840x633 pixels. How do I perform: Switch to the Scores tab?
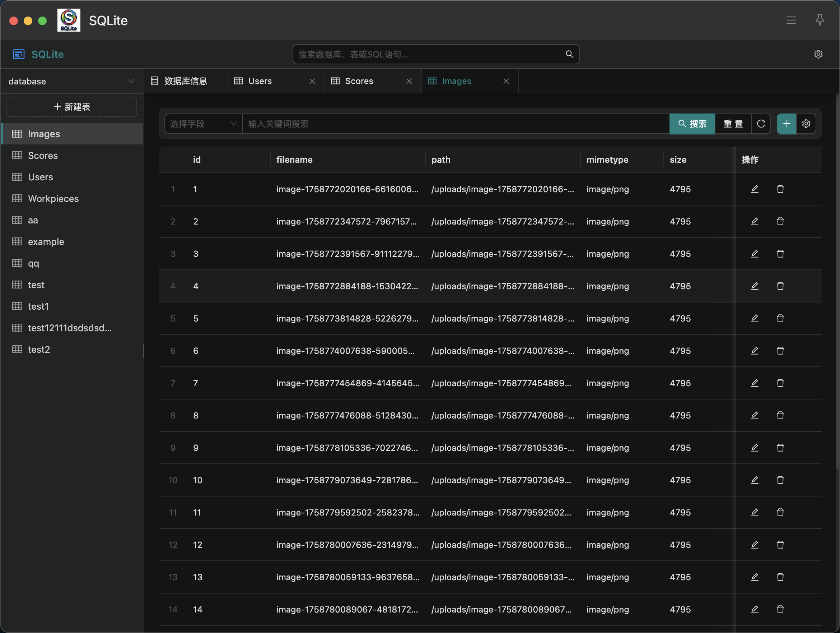point(359,81)
